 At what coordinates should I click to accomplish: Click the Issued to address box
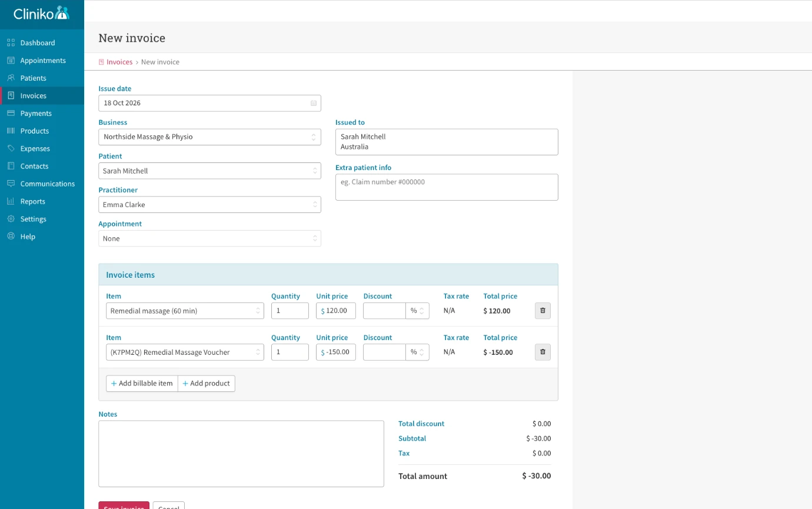point(447,142)
